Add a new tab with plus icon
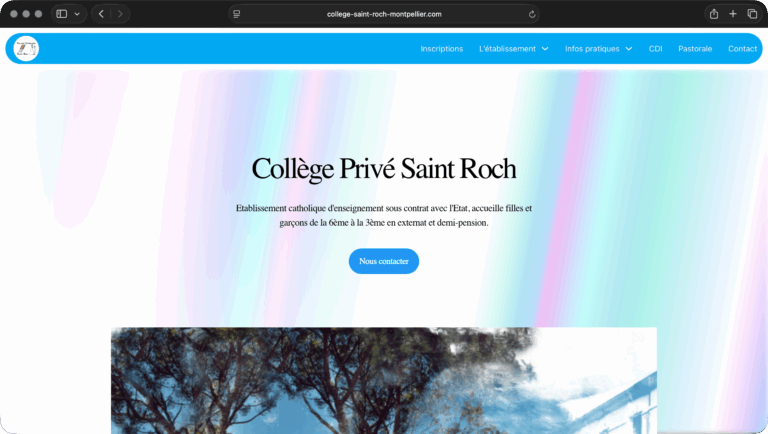Screen dimensions: 768x434 (x=733, y=14)
